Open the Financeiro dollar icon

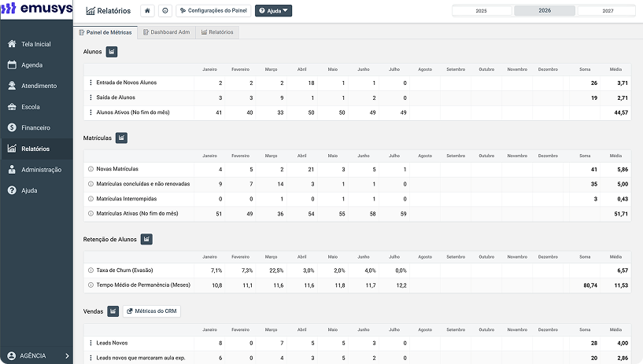[x=12, y=127]
